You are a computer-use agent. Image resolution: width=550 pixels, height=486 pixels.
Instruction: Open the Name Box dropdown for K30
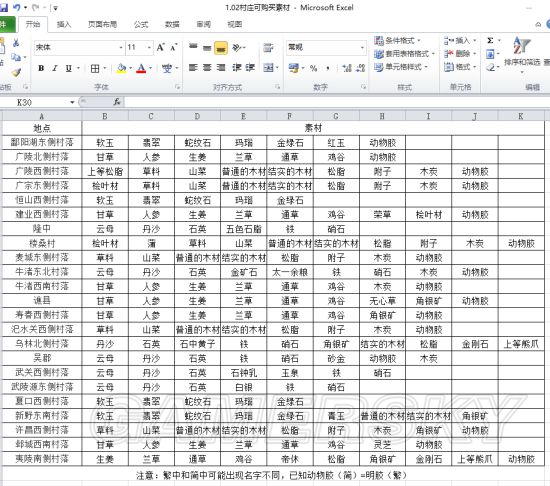pos(72,102)
